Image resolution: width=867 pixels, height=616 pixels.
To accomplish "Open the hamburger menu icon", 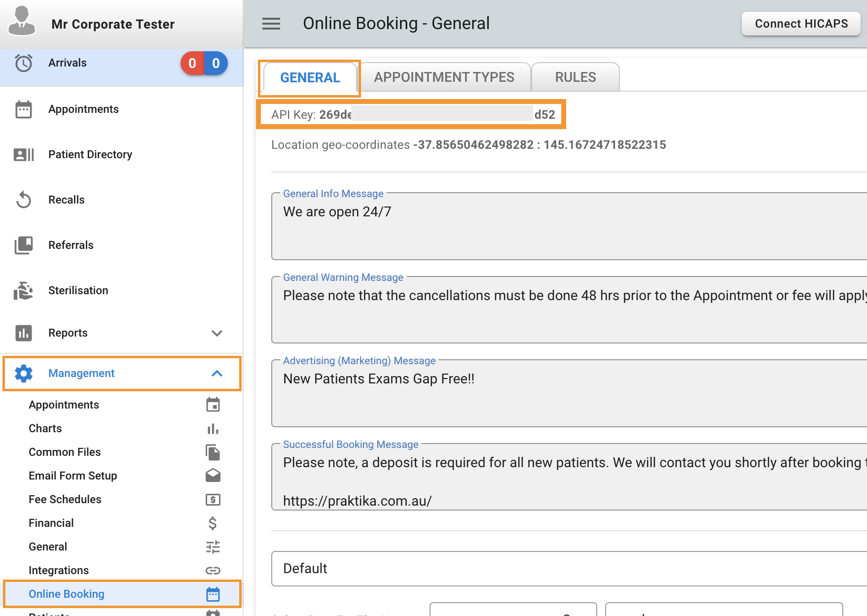I will [271, 24].
